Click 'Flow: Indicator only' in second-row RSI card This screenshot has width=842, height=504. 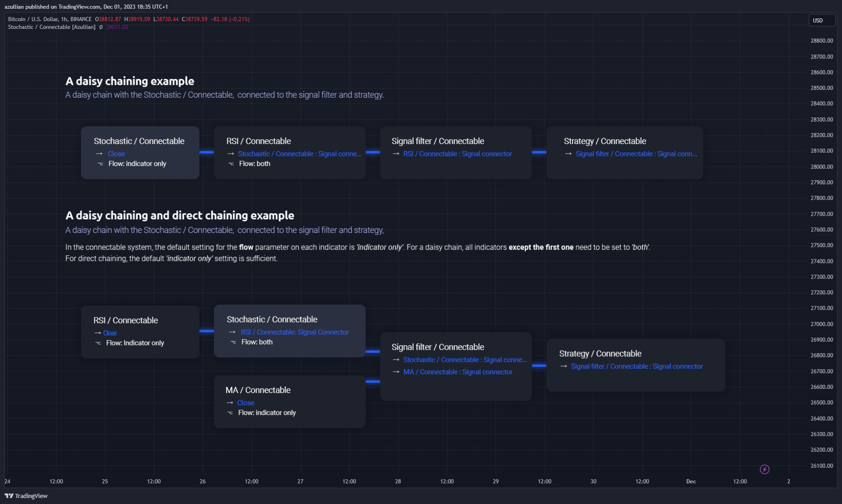(135, 343)
